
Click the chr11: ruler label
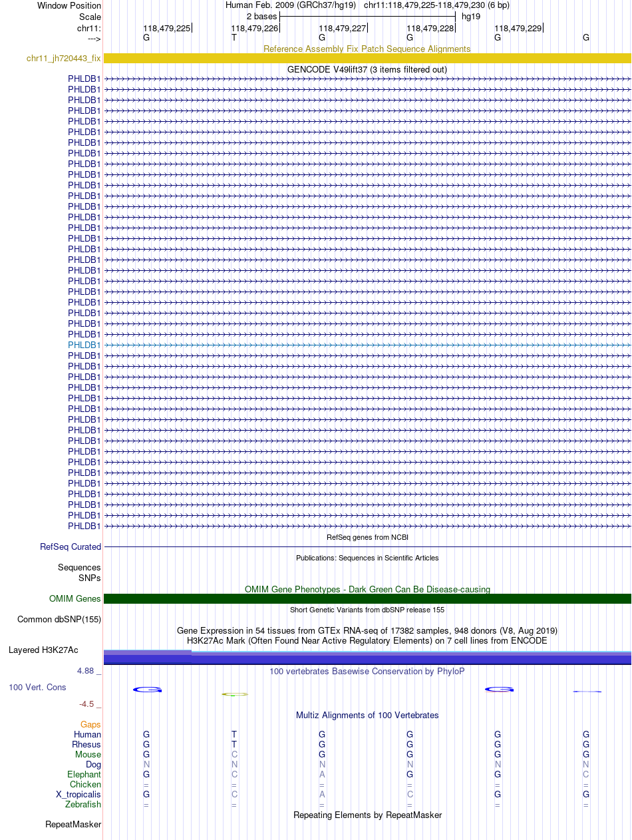(89, 28)
